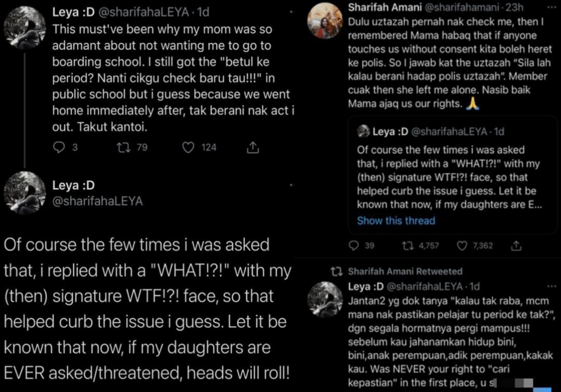Open Sharifah Amani's profile picture
The width and height of the screenshot is (561, 392).
(325, 20)
